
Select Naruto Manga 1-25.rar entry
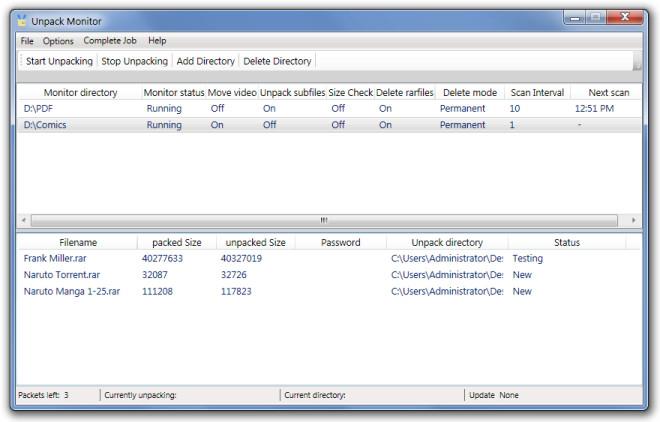(x=72, y=292)
